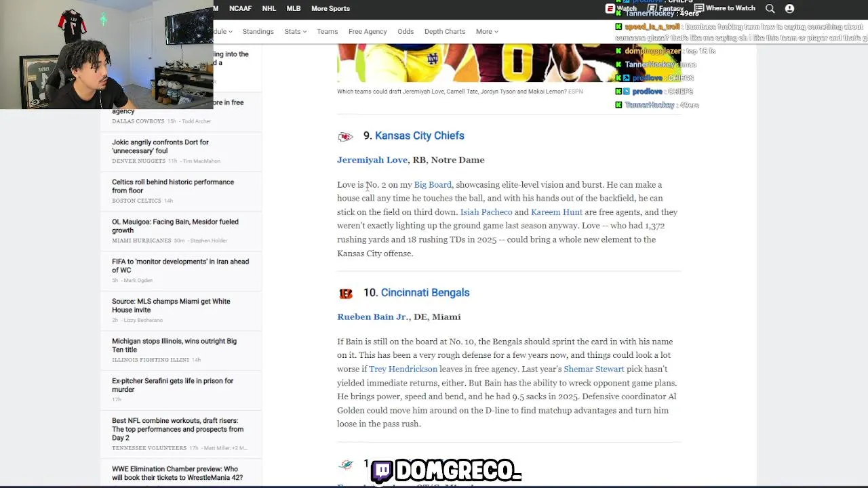Screen dimensions: 868x488
Task: Open Celtics roll behind historic performance headline
Action: (173, 186)
